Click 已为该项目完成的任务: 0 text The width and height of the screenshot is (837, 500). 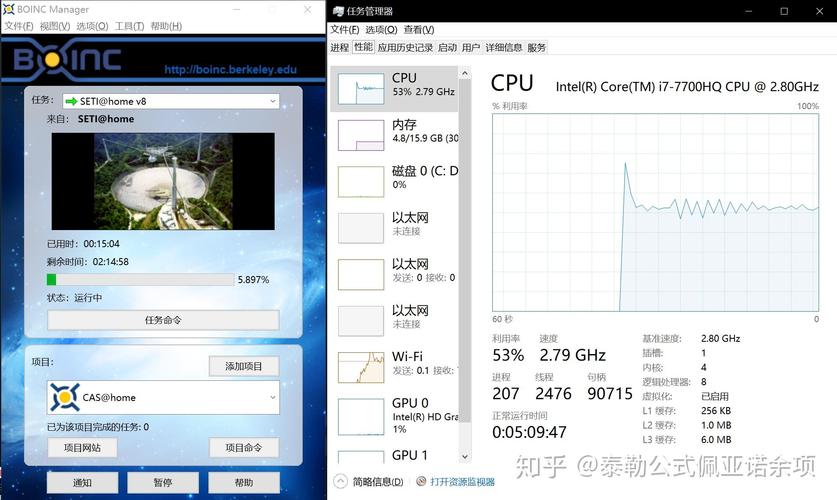tap(98, 427)
